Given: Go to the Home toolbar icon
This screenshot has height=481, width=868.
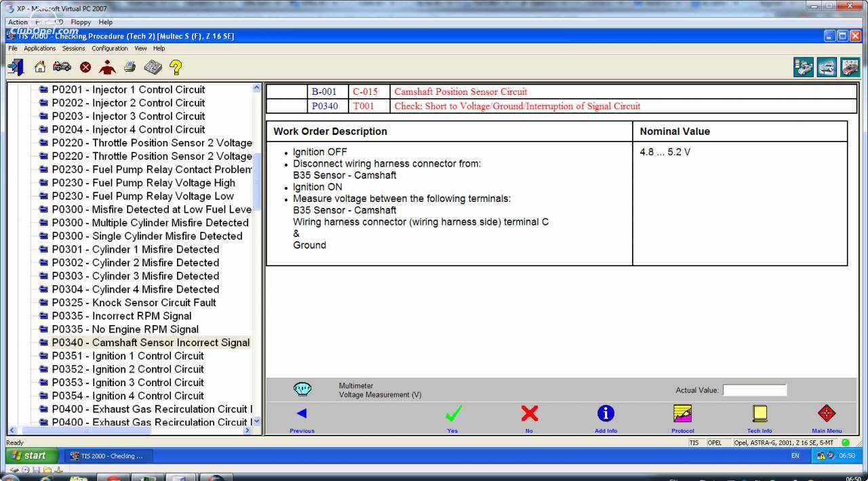Looking at the screenshot, I should (40, 67).
